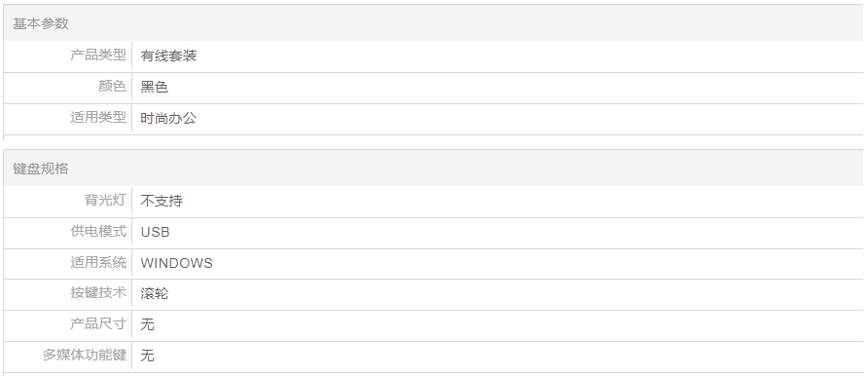868x376 pixels.
Task: Click the USB value text
Action: pos(155,232)
